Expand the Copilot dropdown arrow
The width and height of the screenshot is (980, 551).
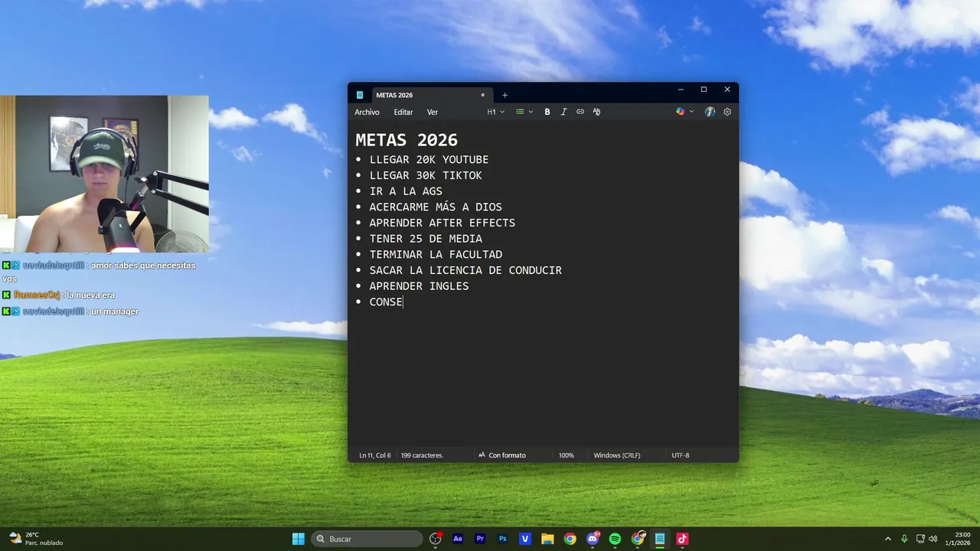[691, 112]
